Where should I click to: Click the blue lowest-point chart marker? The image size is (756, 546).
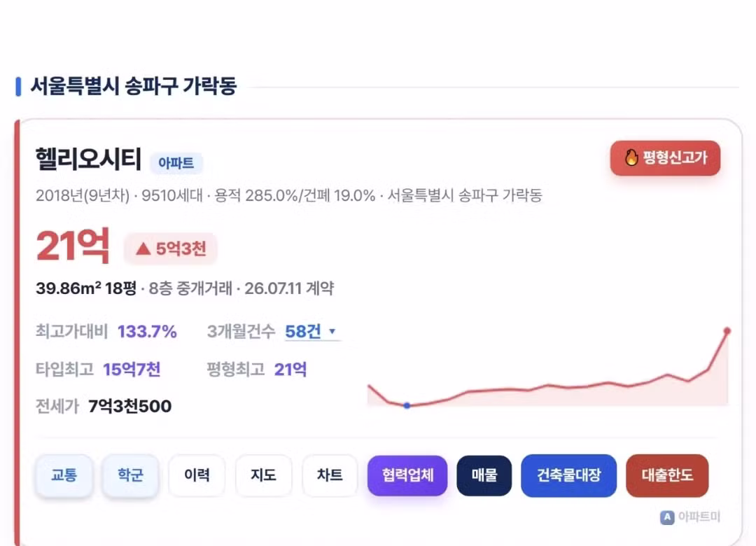pos(407,405)
